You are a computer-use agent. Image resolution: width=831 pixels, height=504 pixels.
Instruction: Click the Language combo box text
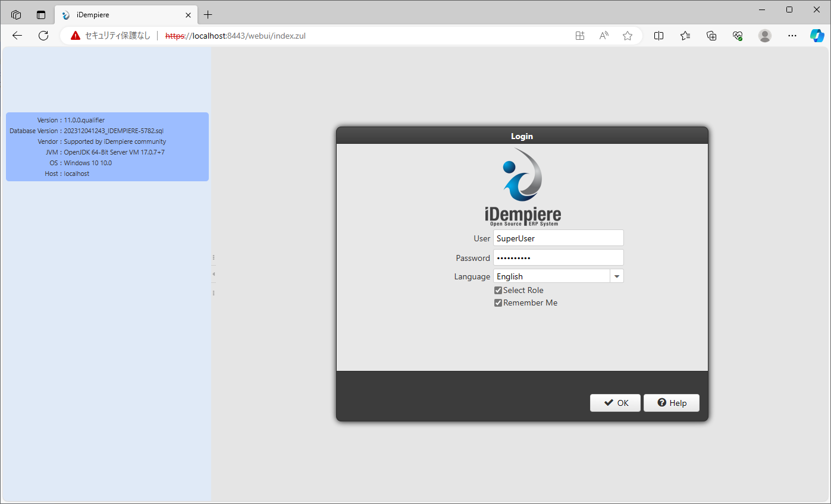point(551,276)
